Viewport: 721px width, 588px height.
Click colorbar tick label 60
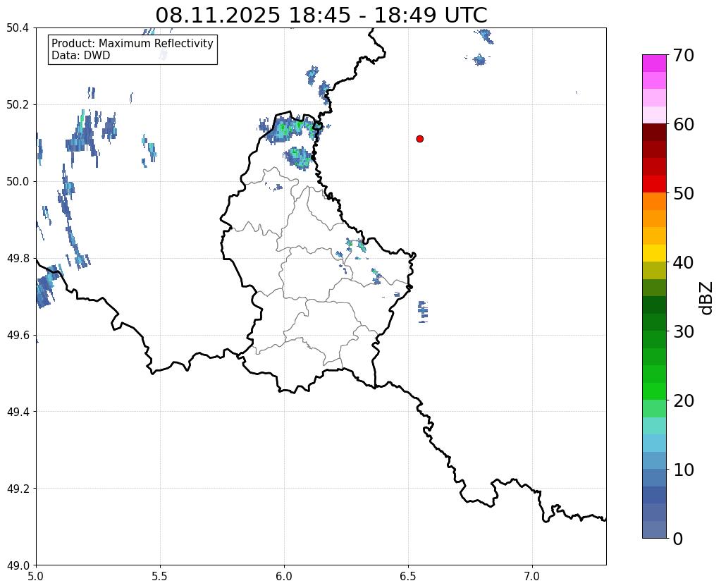[x=684, y=124]
